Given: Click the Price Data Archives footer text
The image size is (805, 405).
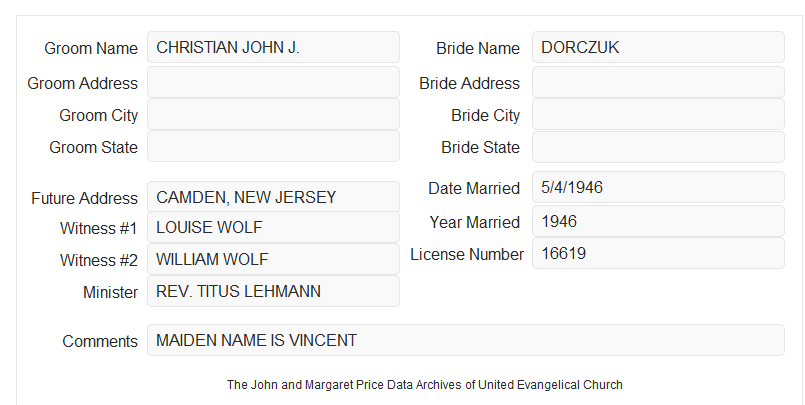Looking at the screenshot, I should tap(425, 384).
